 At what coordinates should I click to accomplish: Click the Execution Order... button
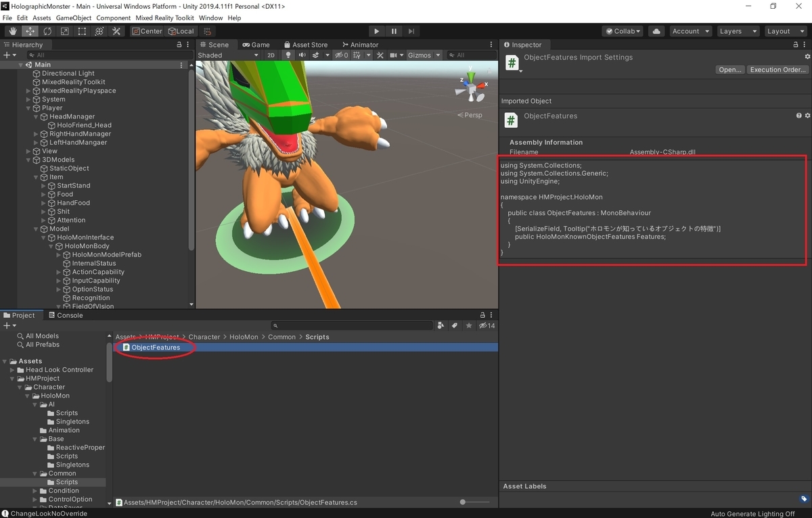[x=777, y=70]
